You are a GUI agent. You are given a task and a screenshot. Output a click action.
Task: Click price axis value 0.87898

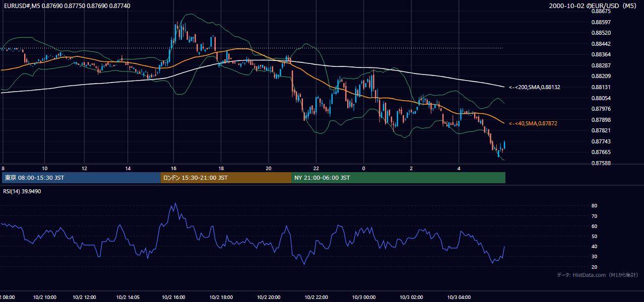pyautogui.click(x=601, y=120)
